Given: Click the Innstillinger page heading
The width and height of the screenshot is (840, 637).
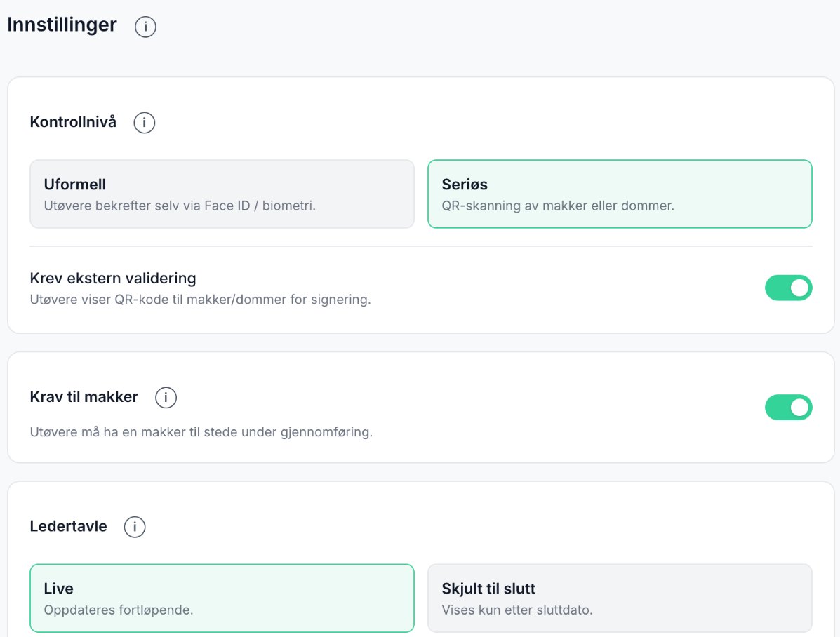Looking at the screenshot, I should tap(62, 25).
